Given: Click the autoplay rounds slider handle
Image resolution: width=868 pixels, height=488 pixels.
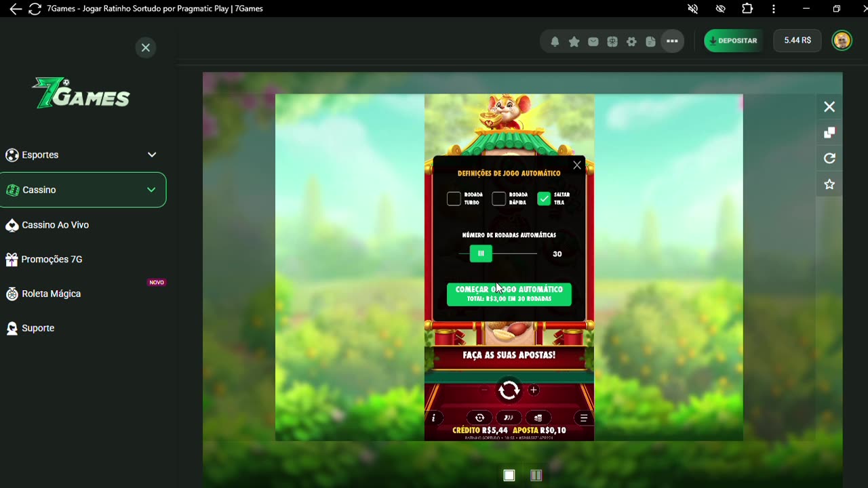Looking at the screenshot, I should coord(481,253).
